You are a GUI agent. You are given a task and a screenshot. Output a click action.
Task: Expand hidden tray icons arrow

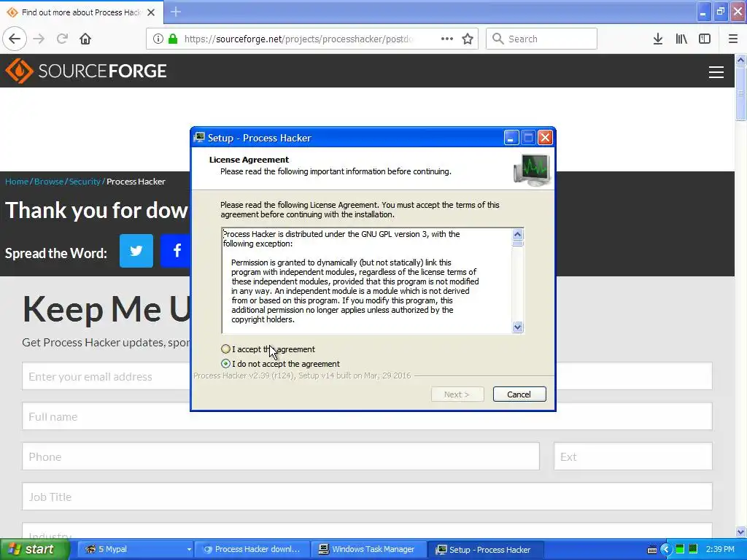pyautogui.click(x=665, y=550)
